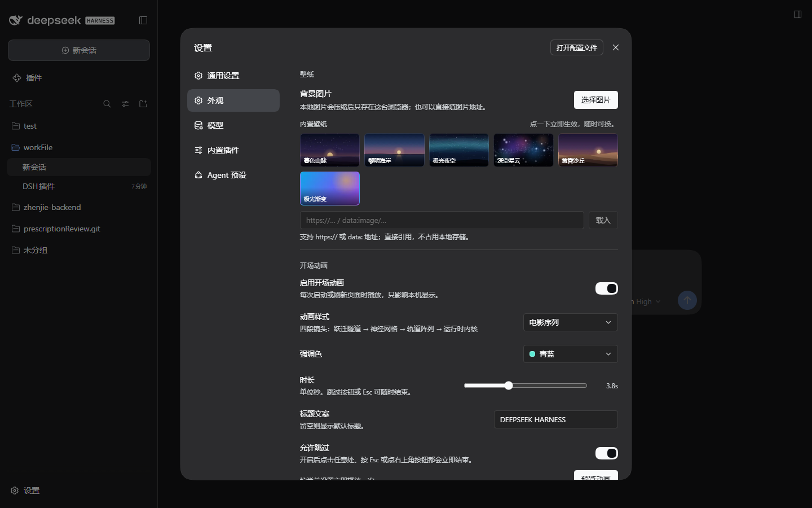Click the send arrow button
812x508 pixels.
click(x=687, y=300)
